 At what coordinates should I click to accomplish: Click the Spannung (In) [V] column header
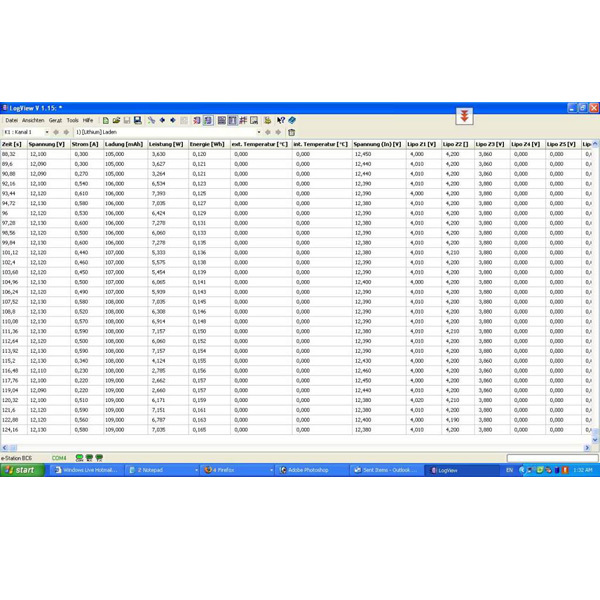pos(379,144)
